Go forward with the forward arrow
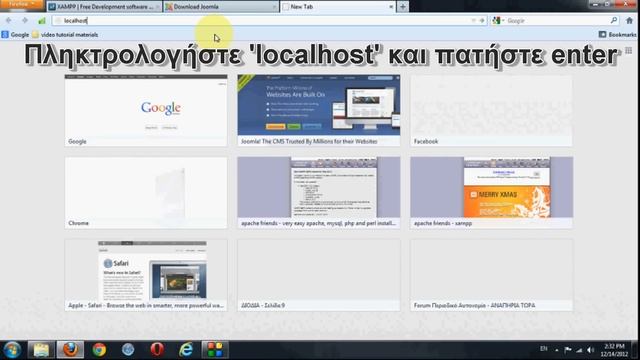Screen dimensions: 640x360 (25, 20)
